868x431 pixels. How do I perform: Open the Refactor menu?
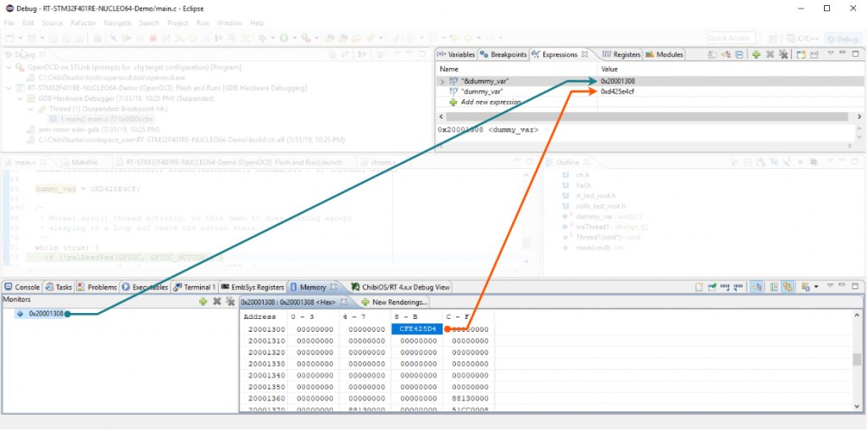point(83,23)
